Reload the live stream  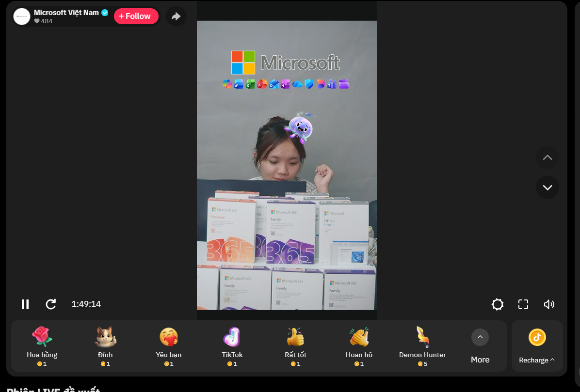[x=50, y=304]
